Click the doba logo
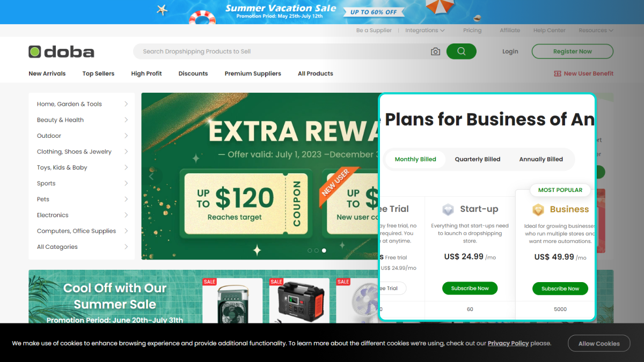644x362 pixels. pos(61,51)
